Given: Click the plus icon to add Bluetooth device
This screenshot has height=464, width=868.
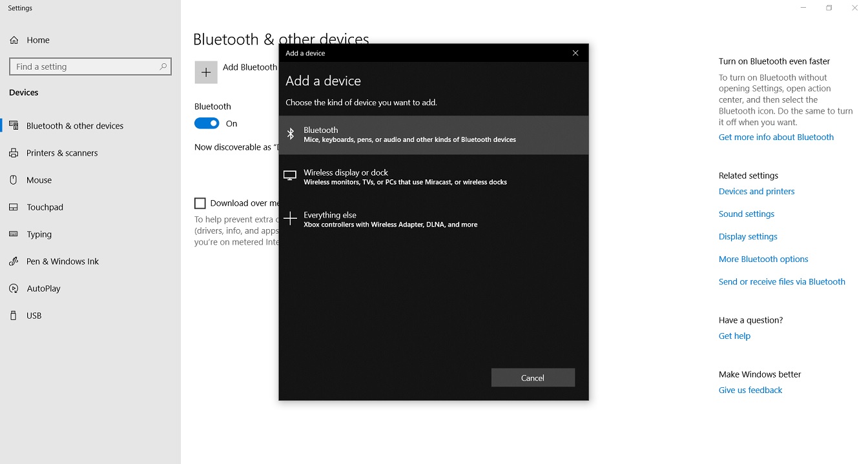Looking at the screenshot, I should pyautogui.click(x=206, y=72).
